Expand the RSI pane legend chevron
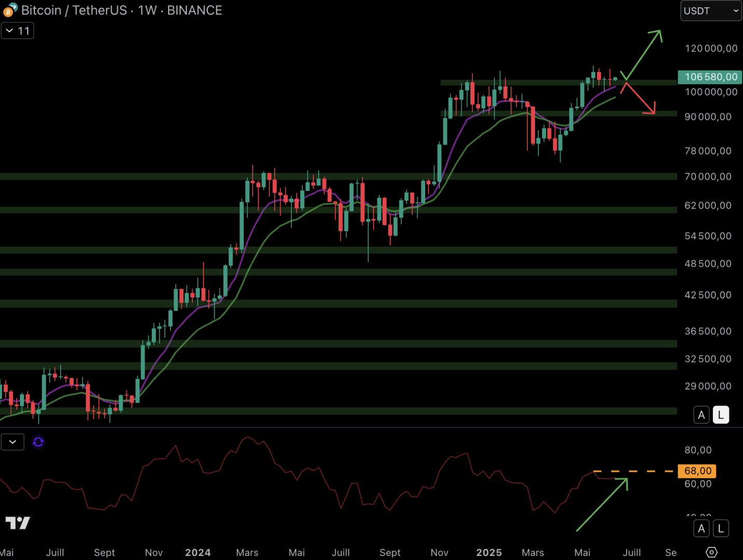Screen dimensions: 743x560 pyautogui.click(x=12, y=442)
